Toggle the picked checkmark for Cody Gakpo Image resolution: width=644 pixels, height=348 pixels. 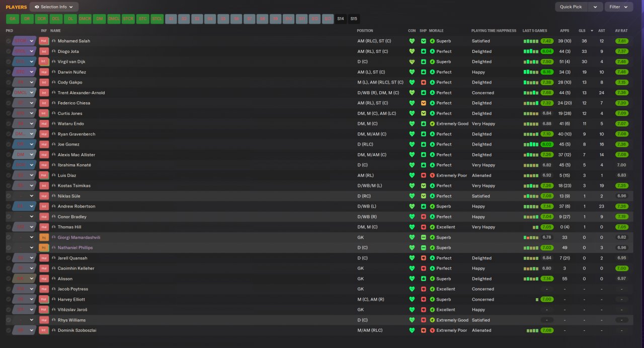point(9,82)
